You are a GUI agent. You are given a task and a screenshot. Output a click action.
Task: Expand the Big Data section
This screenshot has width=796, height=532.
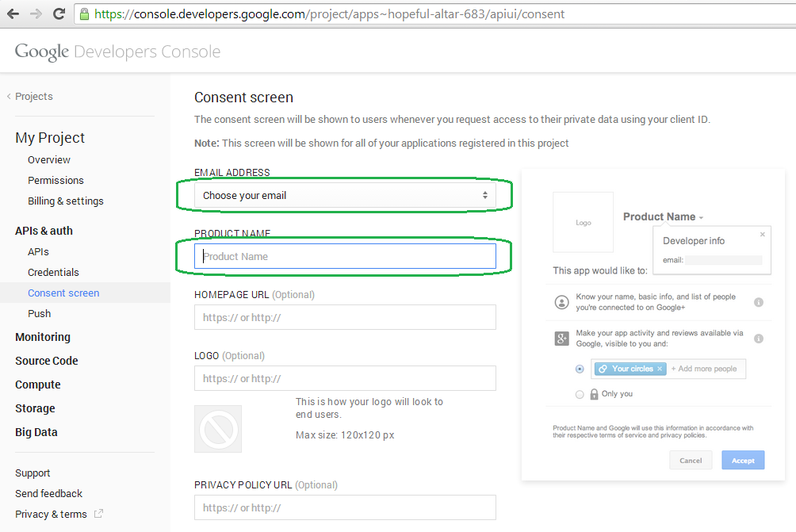36,433
